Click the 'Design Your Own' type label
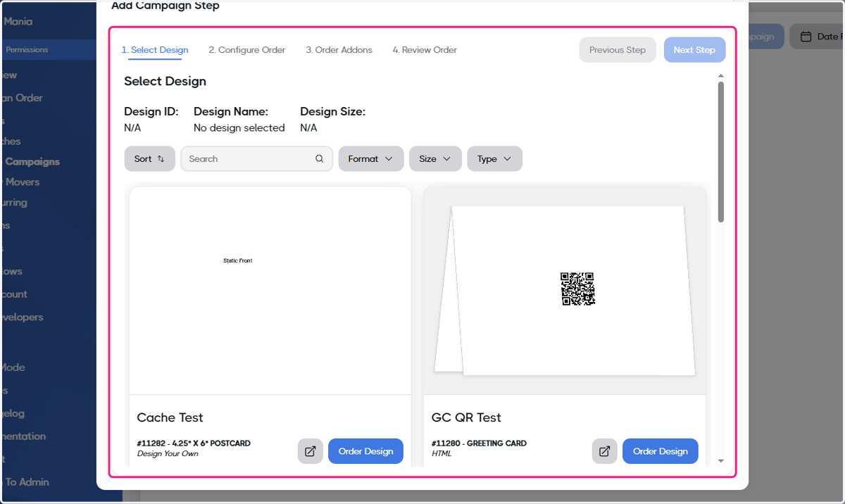The height and width of the screenshot is (504, 845). click(168, 454)
